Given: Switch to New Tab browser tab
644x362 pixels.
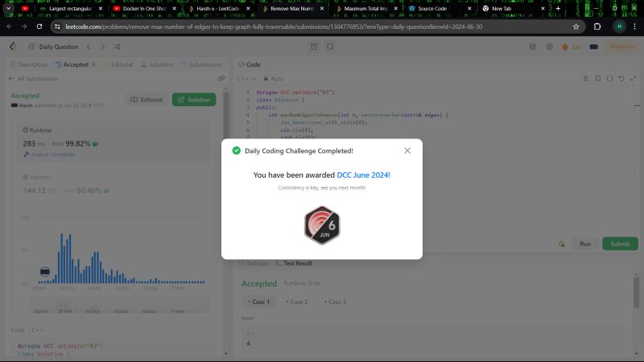Looking at the screenshot, I should (x=514, y=8).
